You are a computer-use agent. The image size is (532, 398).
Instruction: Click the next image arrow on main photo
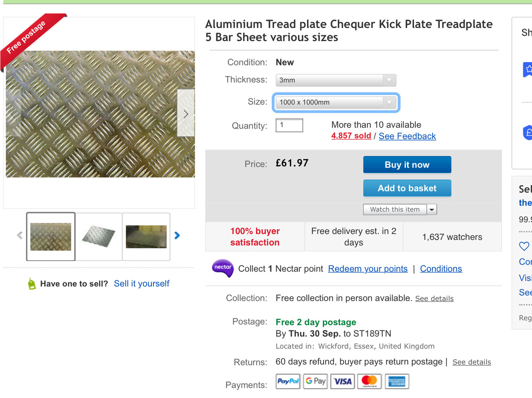pyautogui.click(x=186, y=114)
